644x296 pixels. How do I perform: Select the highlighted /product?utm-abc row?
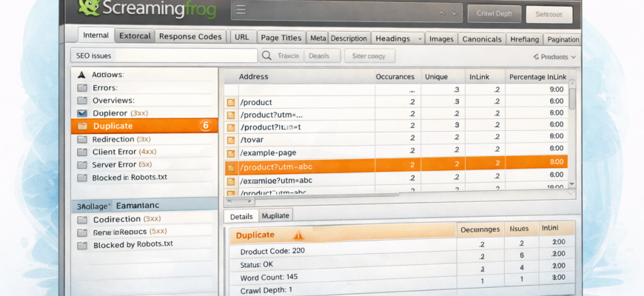(x=396, y=164)
